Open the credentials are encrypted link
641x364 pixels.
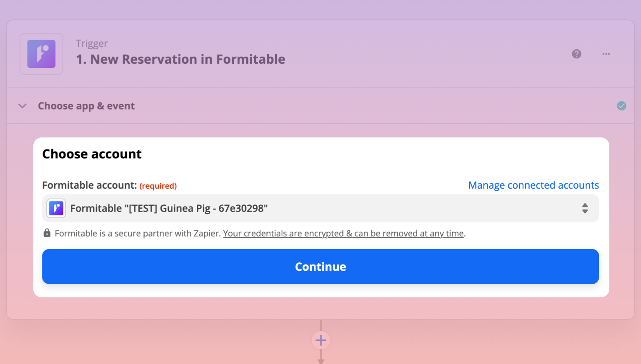[343, 233]
